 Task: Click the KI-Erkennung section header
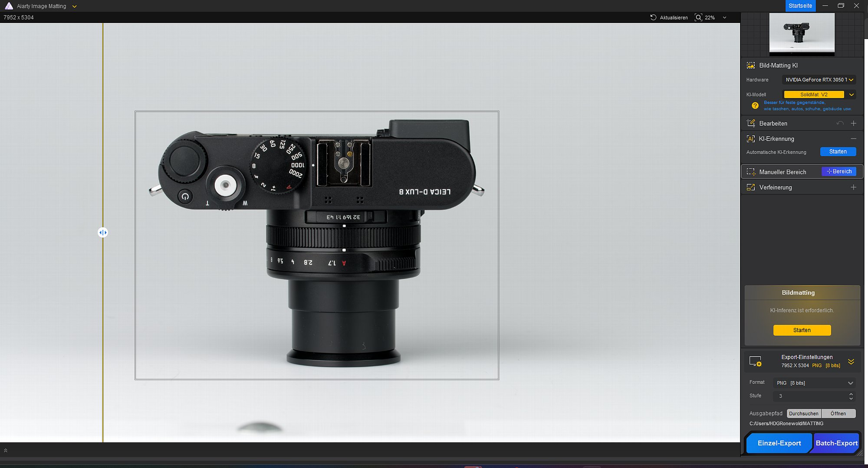[x=802, y=139]
